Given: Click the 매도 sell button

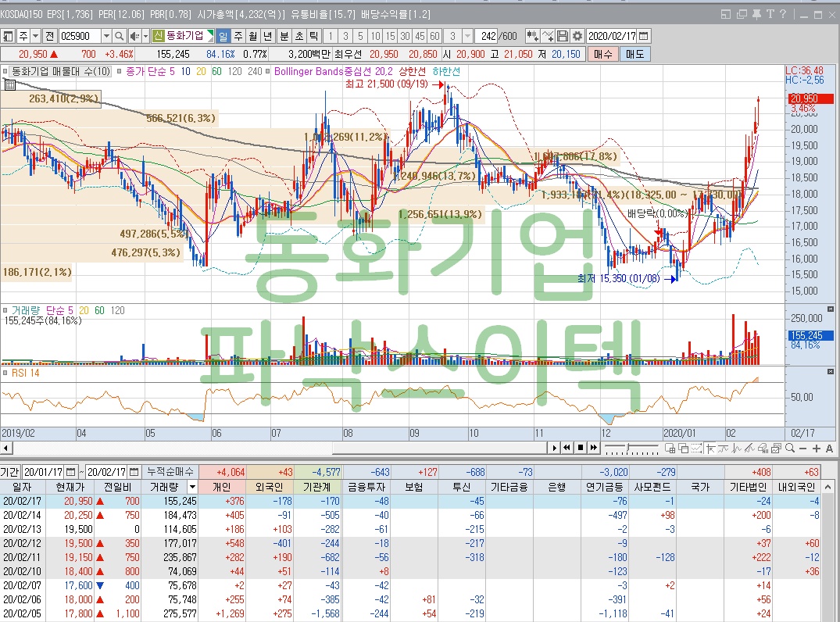Looking at the screenshot, I should [634, 54].
